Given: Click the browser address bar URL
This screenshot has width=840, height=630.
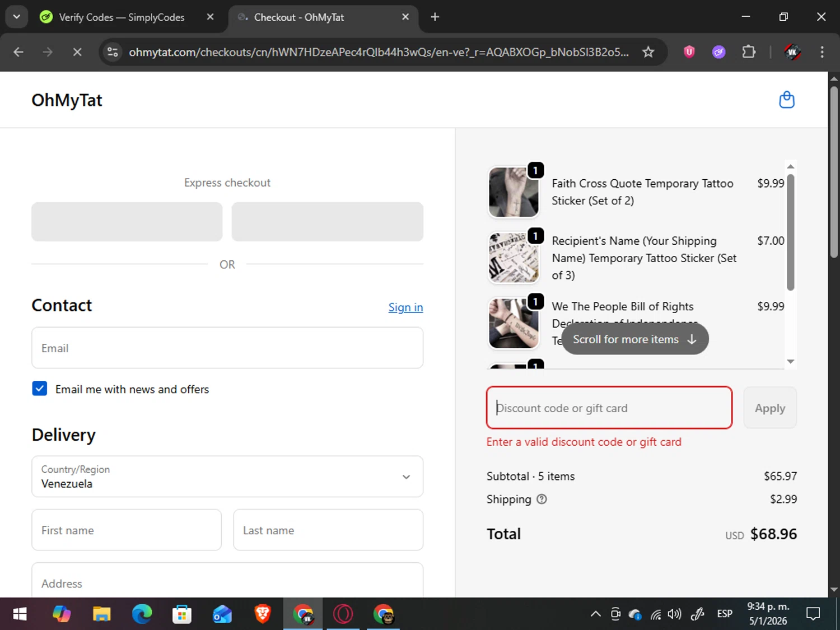Looking at the screenshot, I should click(379, 52).
